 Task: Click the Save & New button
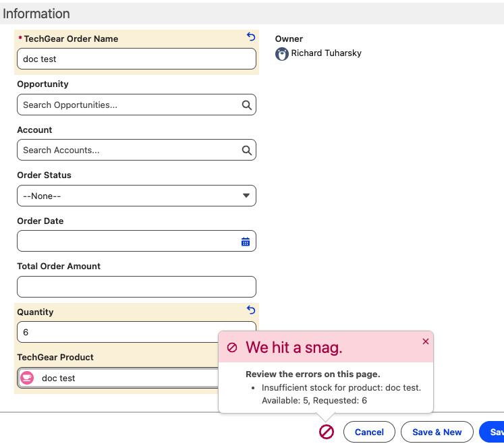[437, 432]
